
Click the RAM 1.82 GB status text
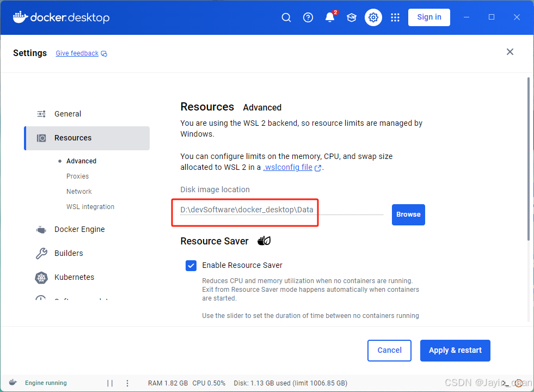[168, 383]
